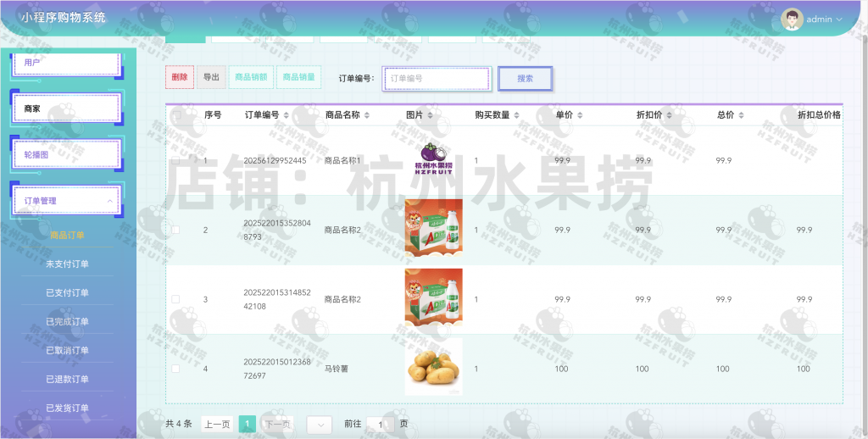Viewport: 868px width, 439px height.
Task: Sort by 图片 column sort arrows
Action: [430, 115]
